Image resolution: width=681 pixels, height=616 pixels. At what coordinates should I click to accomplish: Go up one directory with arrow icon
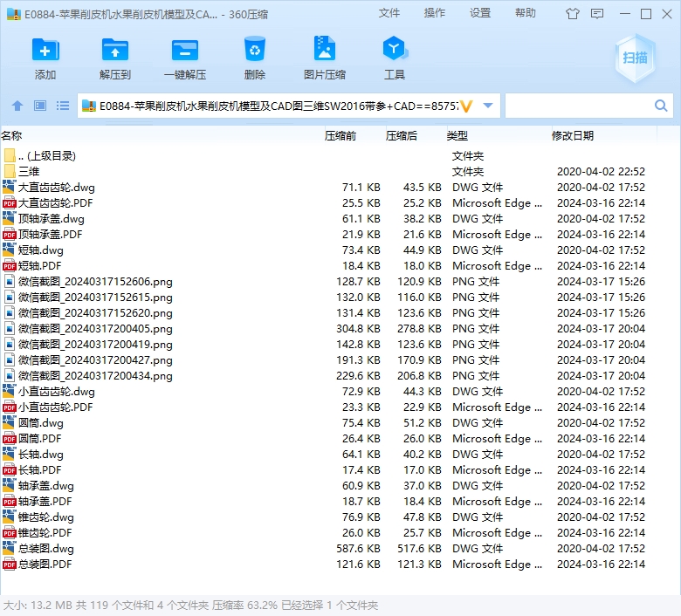[x=17, y=106]
